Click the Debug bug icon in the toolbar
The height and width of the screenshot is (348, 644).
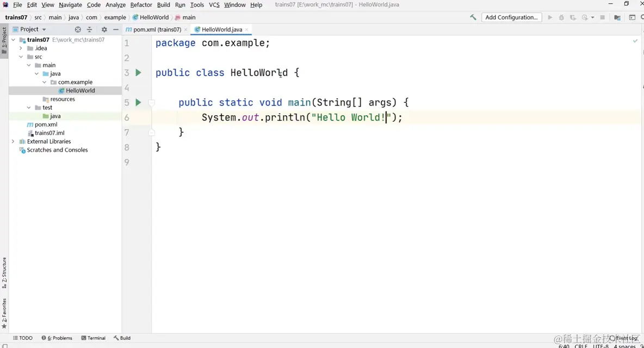pos(561,17)
